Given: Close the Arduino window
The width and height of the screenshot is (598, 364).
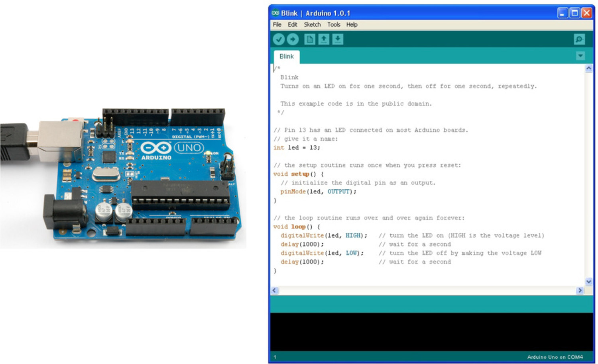Looking at the screenshot, I should point(587,13).
